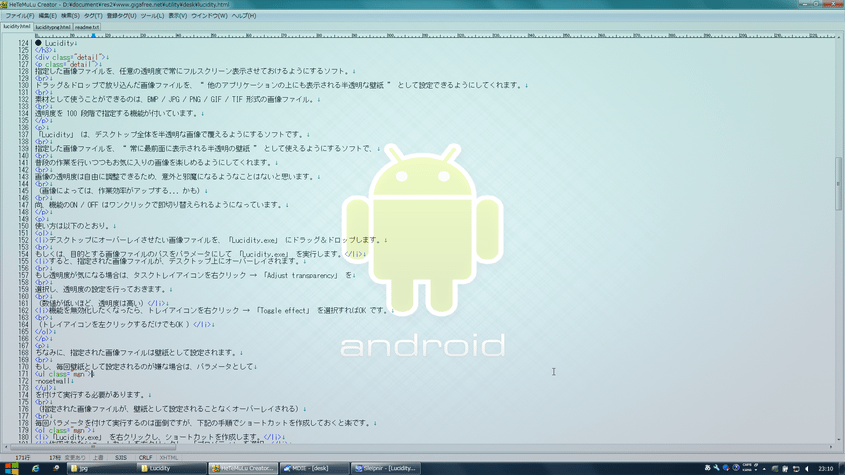
Task: Select the HeTeMuLu Creator taskbar button
Action: [243, 469]
